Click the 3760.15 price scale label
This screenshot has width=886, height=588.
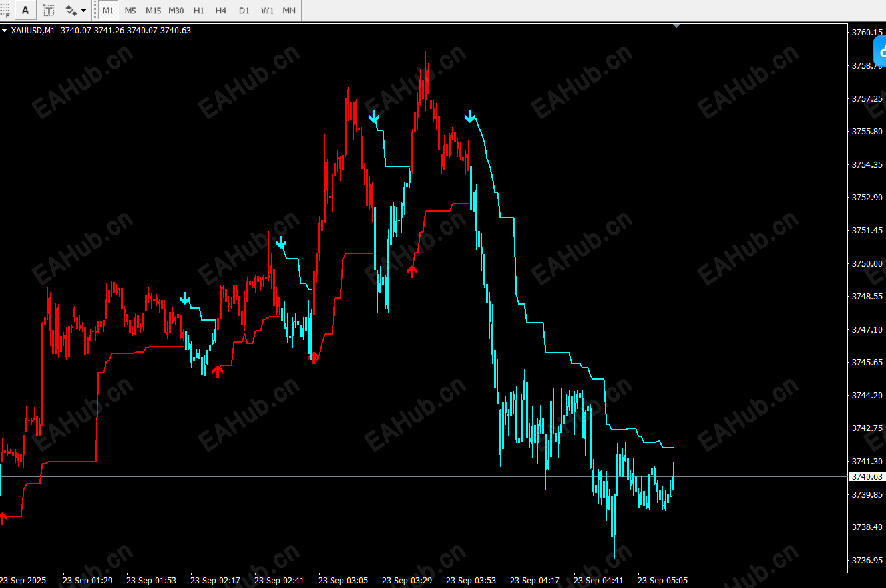point(867,33)
